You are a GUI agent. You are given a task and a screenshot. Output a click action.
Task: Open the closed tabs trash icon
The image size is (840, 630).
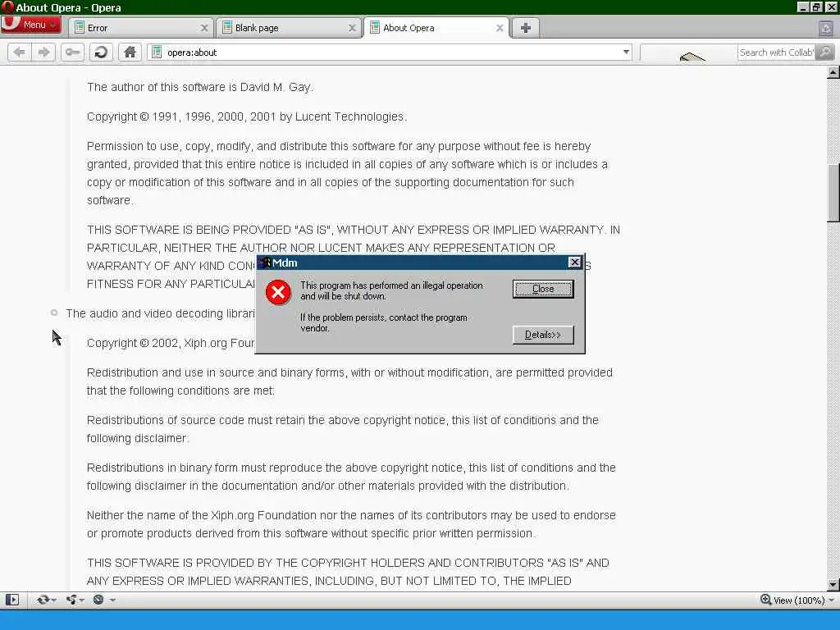click(x=826, y=28)
